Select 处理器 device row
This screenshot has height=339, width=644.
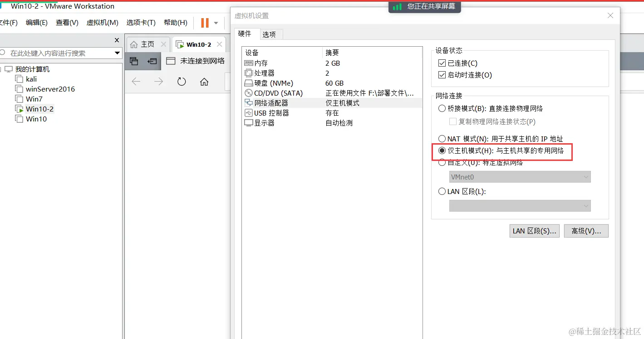click(332, 73)
